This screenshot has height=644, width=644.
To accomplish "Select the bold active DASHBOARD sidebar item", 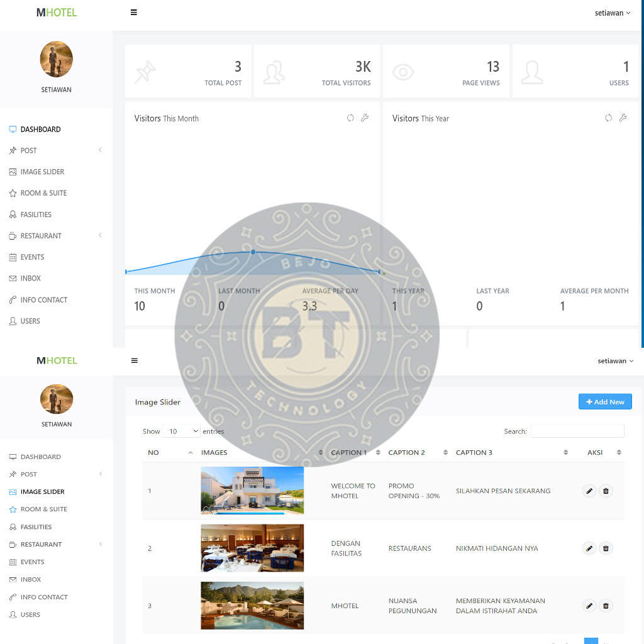I will point(40,130).
